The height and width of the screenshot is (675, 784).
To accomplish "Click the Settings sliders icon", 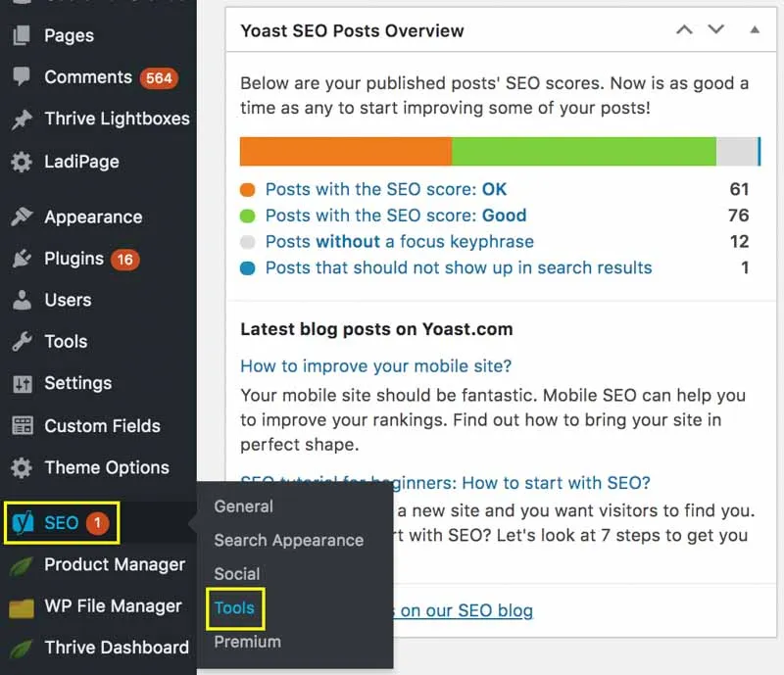I will [23, 383].
